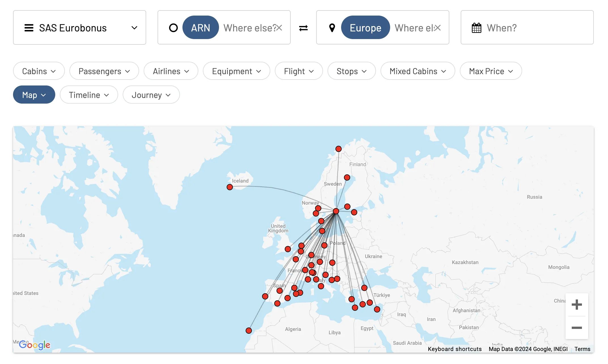Open the SAS Eurobonus program dropdown
Viewport: 608px width, 364px height.
click(80, 27)
